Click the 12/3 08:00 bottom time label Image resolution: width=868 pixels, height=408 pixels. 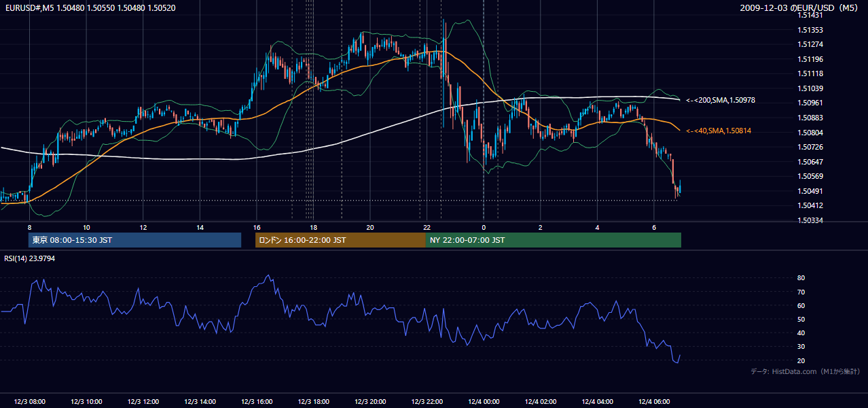[x=29, y=401]
